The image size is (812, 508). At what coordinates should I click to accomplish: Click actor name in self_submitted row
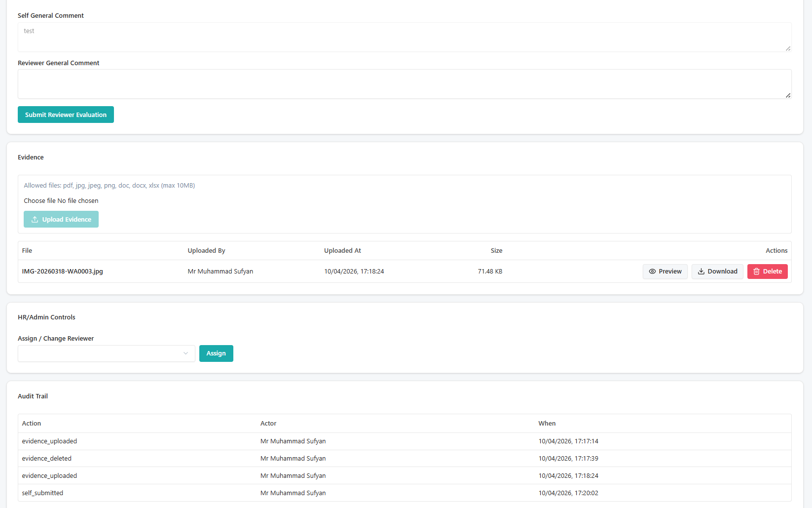pyautogui.click(x=293, y=493)
